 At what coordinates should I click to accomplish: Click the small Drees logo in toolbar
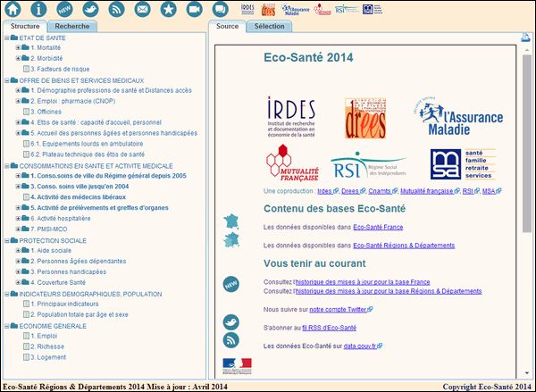pyautogui.click(x=268, y=10)
